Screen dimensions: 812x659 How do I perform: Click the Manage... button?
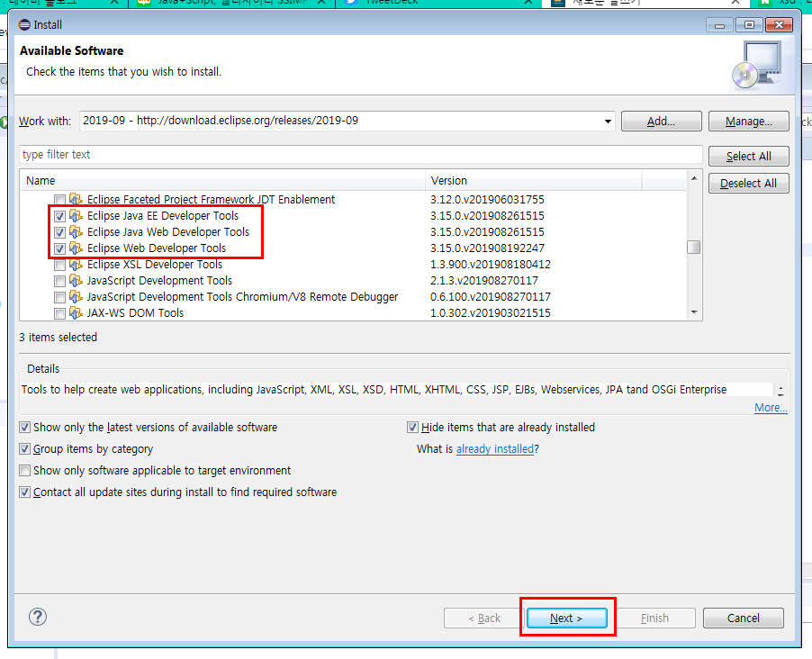(x=748, y=122)
